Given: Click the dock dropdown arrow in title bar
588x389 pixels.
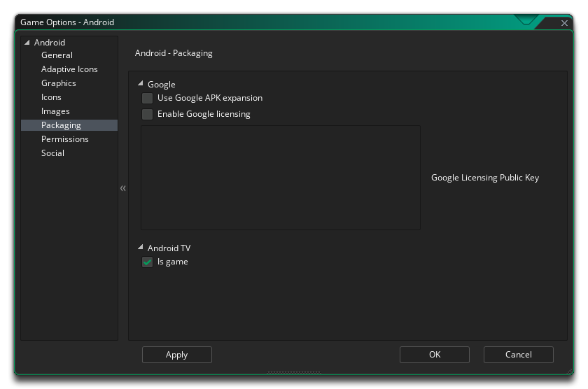Looking at the screenshot, I should point(526,20).
